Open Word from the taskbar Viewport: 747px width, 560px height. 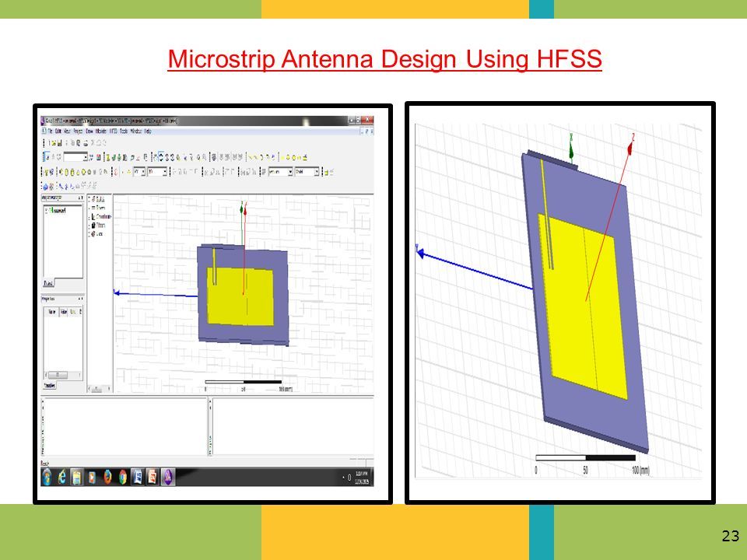pyautogui.click(x=137, y=477)
